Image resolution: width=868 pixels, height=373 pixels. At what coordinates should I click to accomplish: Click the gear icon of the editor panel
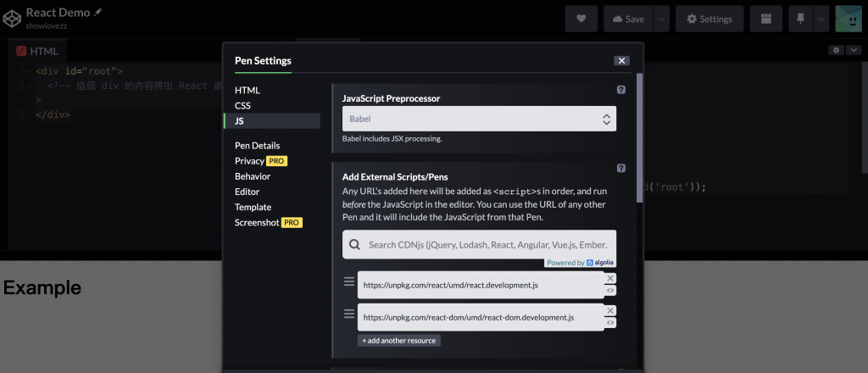837,51
